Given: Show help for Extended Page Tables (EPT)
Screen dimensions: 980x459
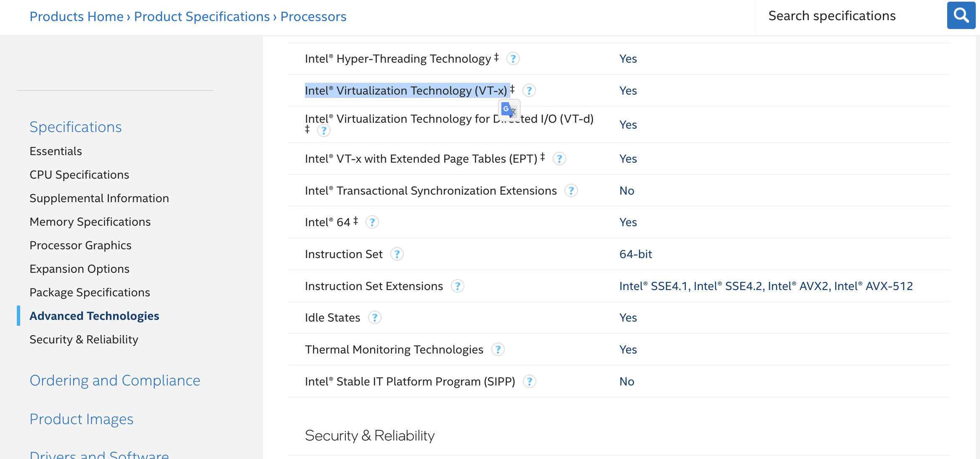Looking at the screenshot, I should tap(559, 158).
